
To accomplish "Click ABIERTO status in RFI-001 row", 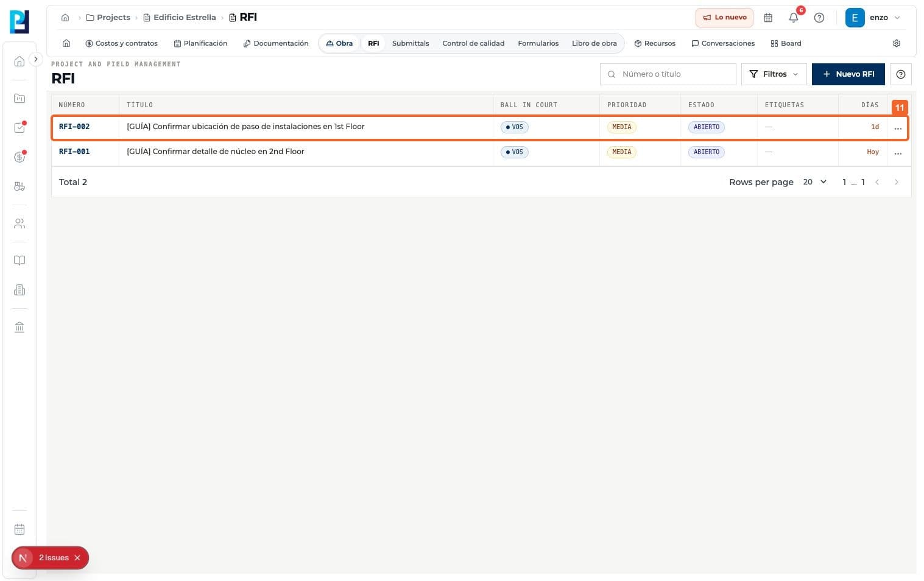I will point(706,152).
